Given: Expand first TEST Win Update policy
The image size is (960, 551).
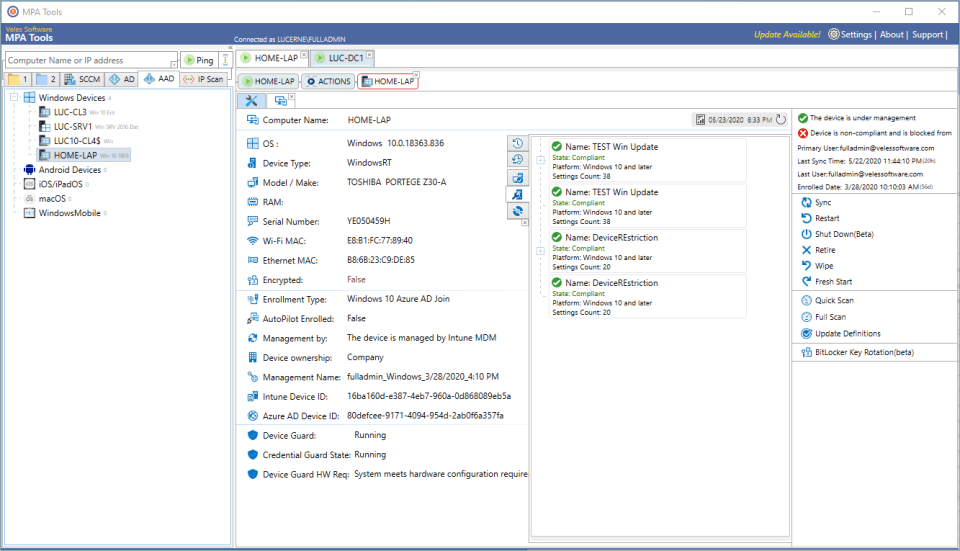Looking at the screenshot, I should point(540,160).
